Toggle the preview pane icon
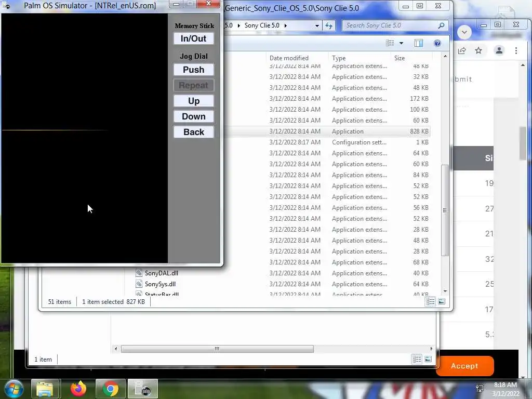The width and height of the screenshot is (532, 399). (419, 43)
